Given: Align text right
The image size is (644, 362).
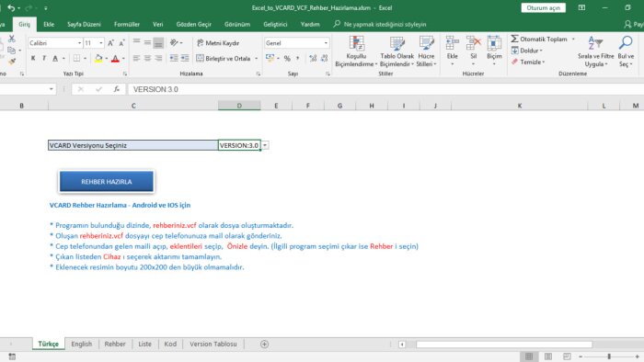Looking at the screenshot, I should click(158, 59).
